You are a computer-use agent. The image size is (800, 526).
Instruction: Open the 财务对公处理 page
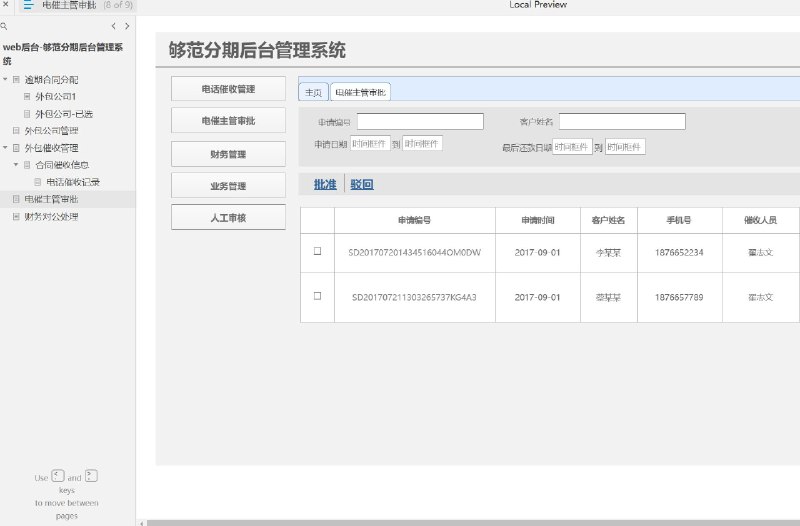52,216
